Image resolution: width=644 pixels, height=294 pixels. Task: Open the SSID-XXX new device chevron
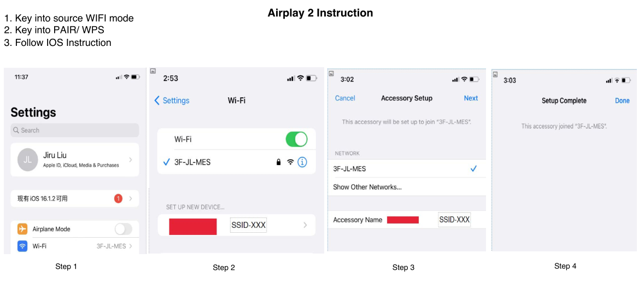coord(305,225)
